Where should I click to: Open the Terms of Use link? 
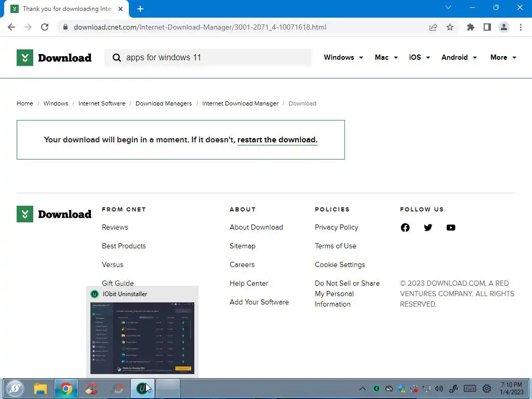pos(336,246)
